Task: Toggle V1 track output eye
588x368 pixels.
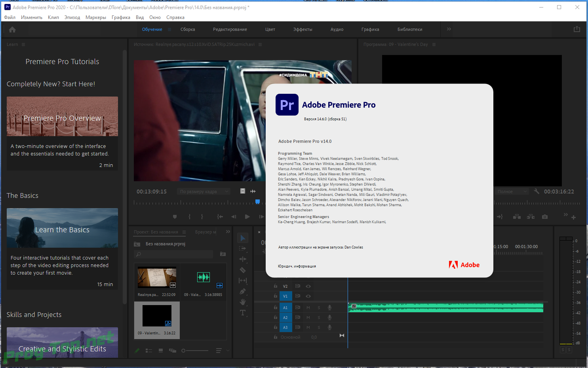Action: click(308, 296)
